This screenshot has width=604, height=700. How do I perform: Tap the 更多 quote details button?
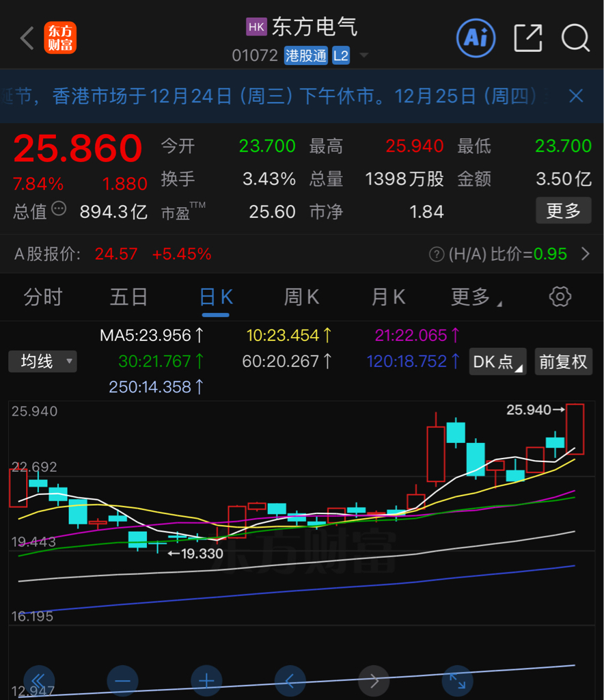(564, 211)
